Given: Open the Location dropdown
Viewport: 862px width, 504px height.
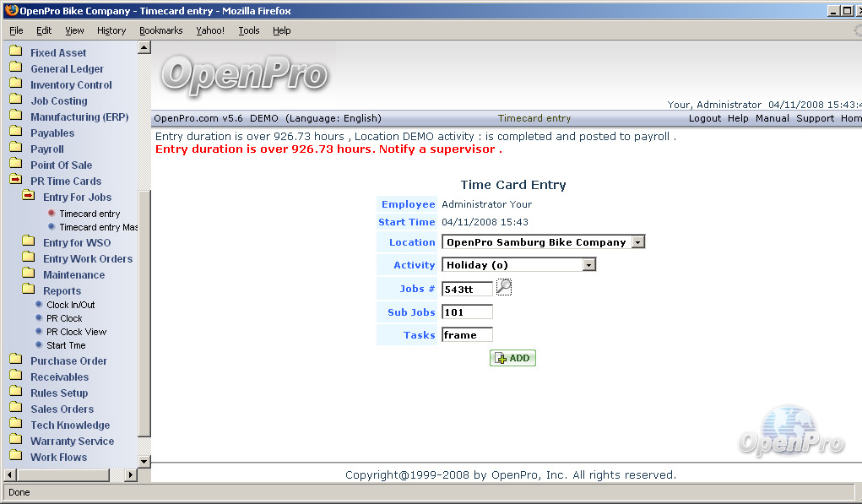Looking at the screenshot, I should [x=637, y=242].
